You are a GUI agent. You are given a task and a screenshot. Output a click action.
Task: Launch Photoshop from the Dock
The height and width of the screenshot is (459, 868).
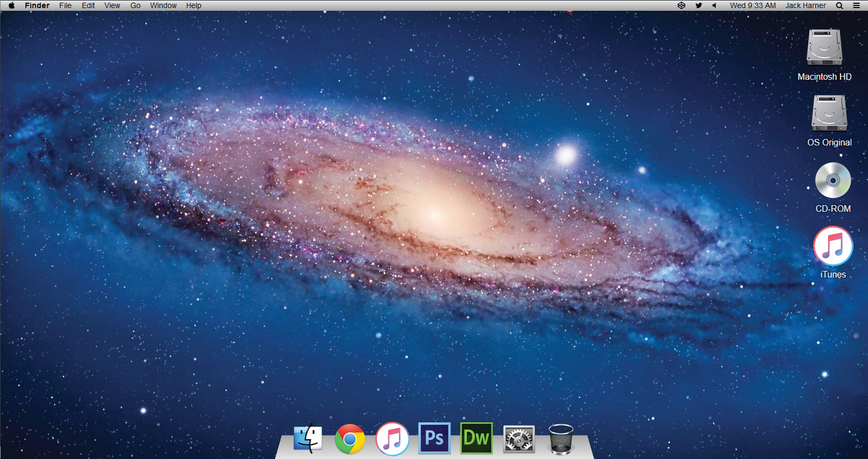[x=435, y=438]
